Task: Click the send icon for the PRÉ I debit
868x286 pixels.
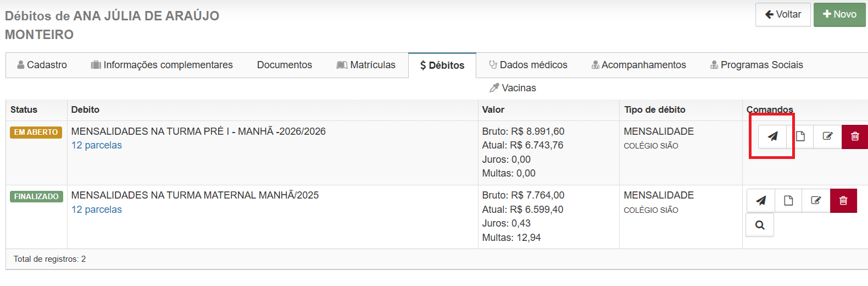Action: [772, 136]
